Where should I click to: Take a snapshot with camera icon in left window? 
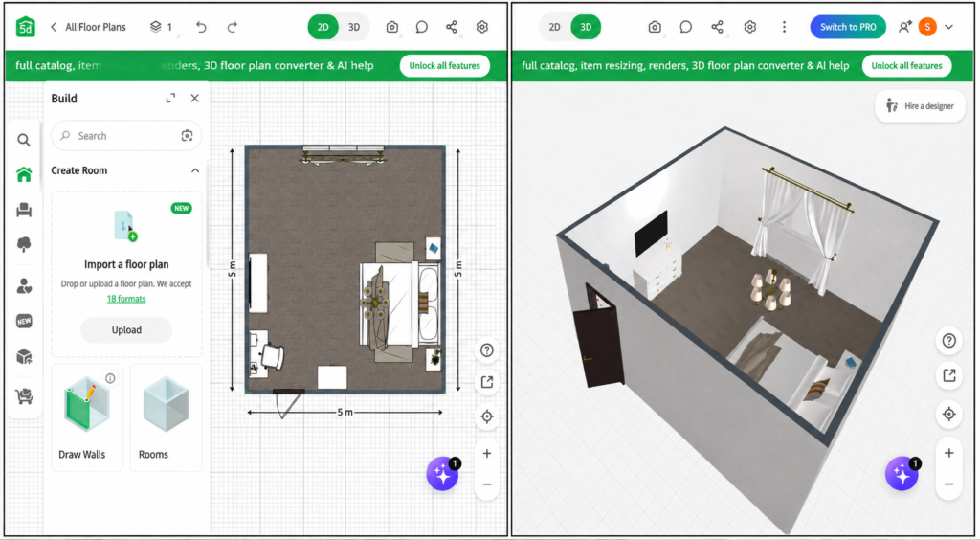[391, 27]
